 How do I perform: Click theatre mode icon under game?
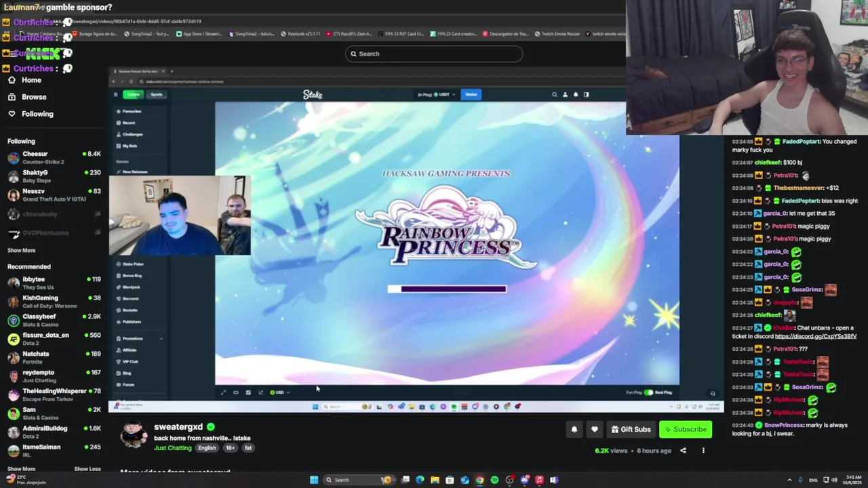(235, 392)
